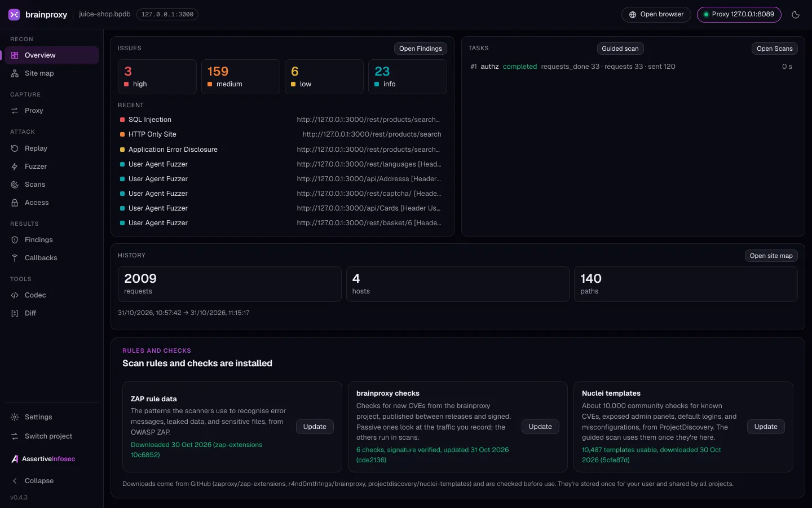
Task: Open the AssertiveInfosec link
Action: click(43, 459)
